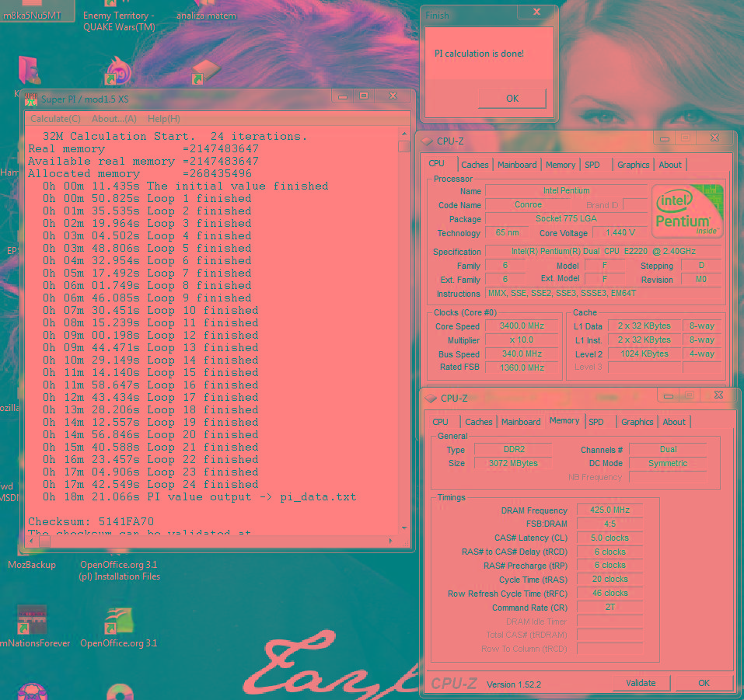Click the Package value Socket 775 LGA
Screen dimensions: 744x700
566,218
